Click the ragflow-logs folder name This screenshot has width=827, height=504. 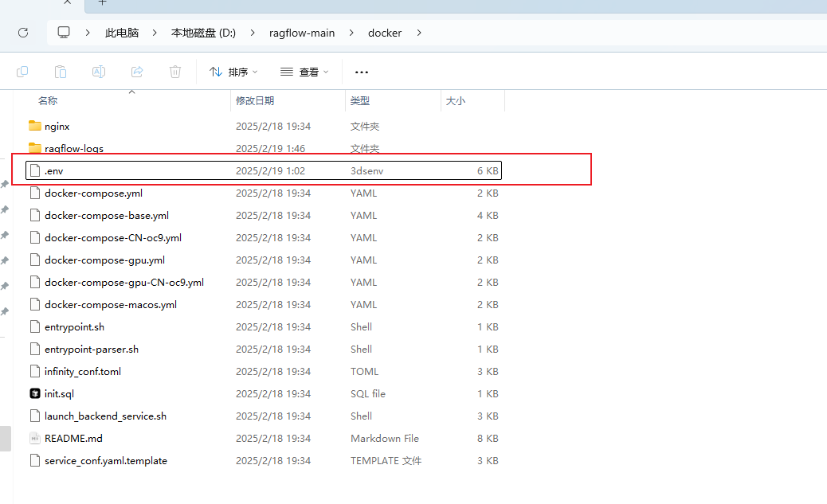click(x=74, y=149)
